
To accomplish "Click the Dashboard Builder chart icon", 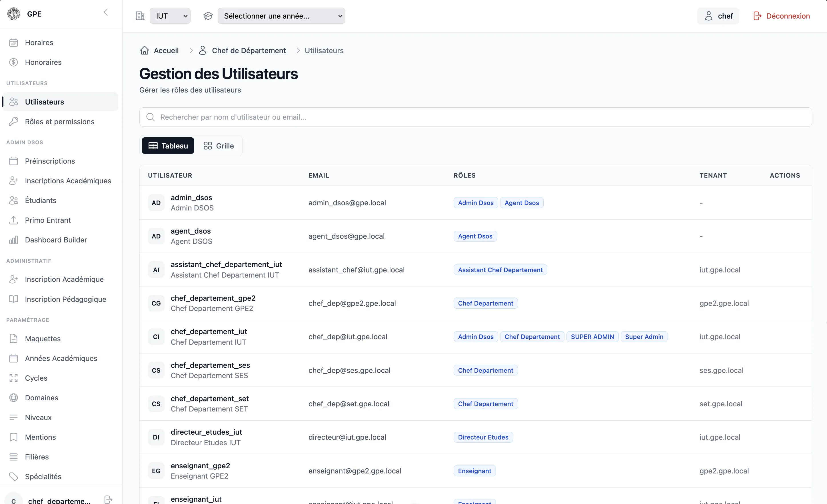I will point(13,240).
